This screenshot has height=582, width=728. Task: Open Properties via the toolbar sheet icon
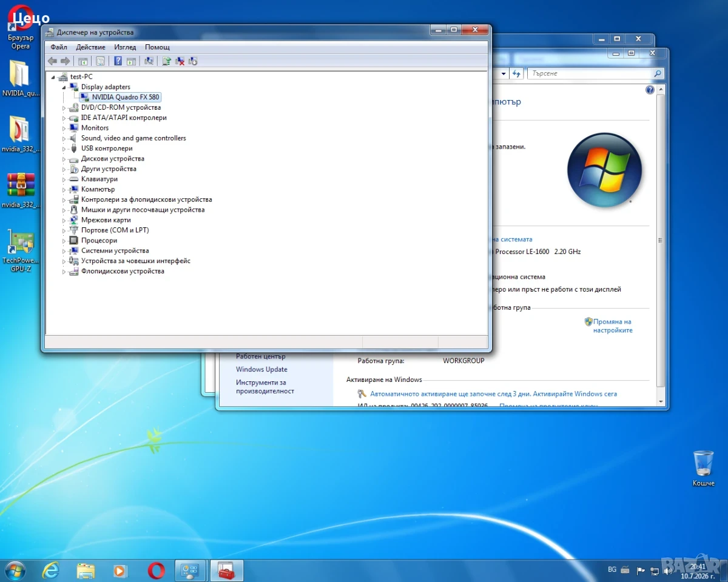coord(100,61)
